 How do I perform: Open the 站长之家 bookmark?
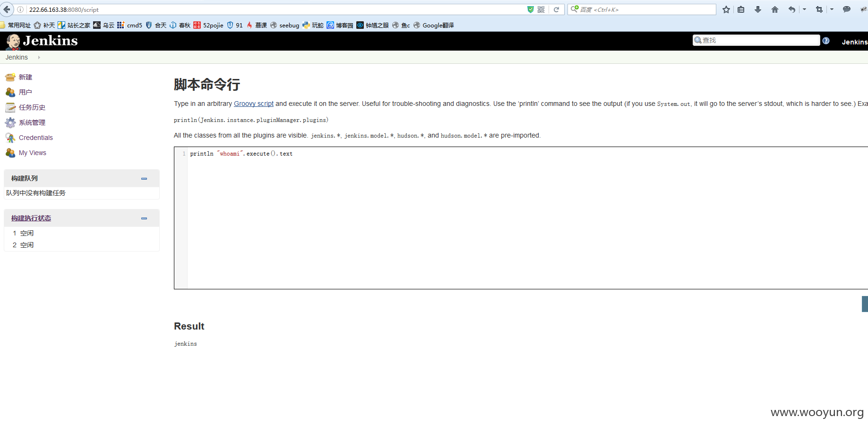[74, 25]
